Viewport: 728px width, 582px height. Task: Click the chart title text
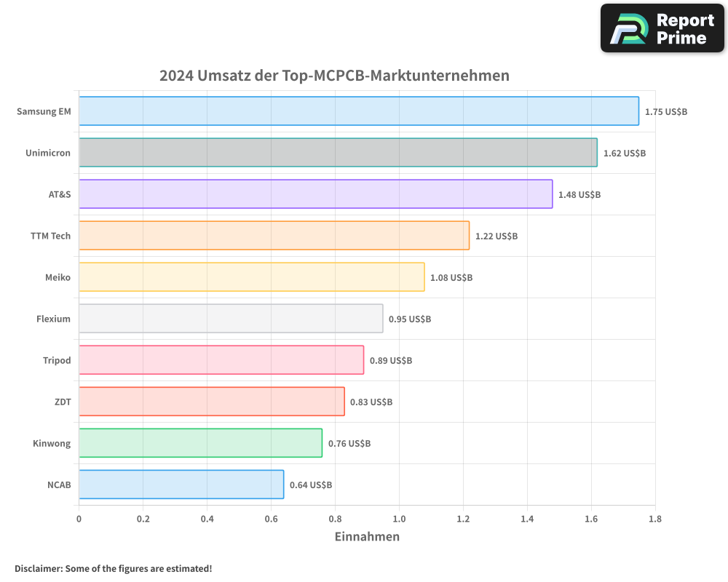(x=334, y=76)
